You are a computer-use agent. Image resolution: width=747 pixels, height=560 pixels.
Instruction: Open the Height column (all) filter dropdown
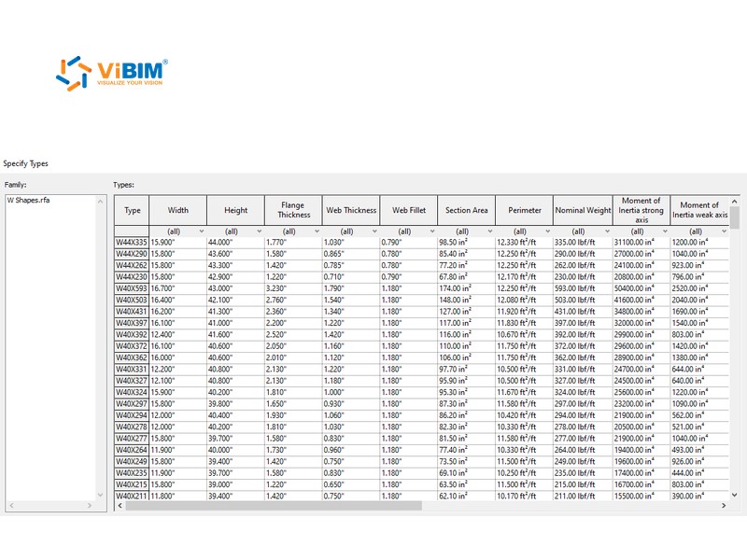235,231
